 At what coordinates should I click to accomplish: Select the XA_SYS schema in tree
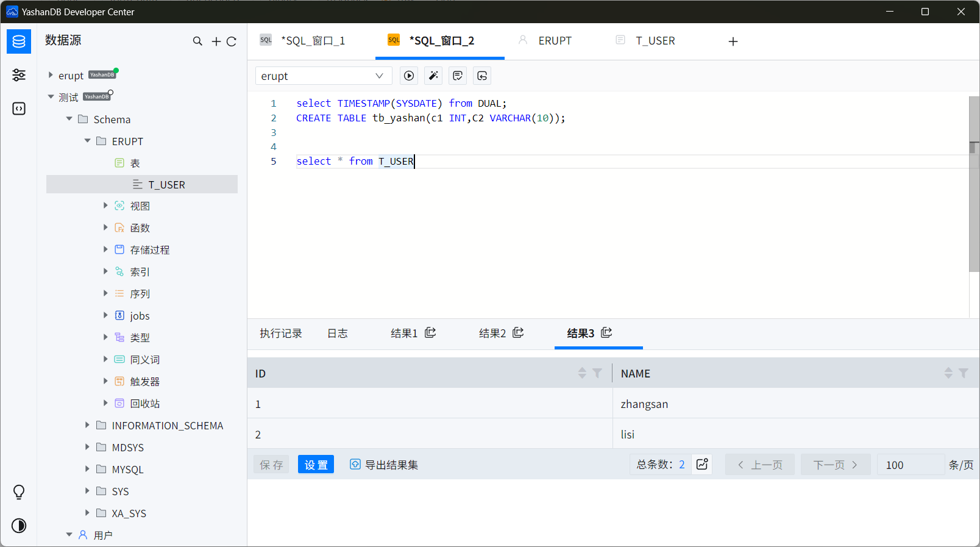[x=129, y=513]
